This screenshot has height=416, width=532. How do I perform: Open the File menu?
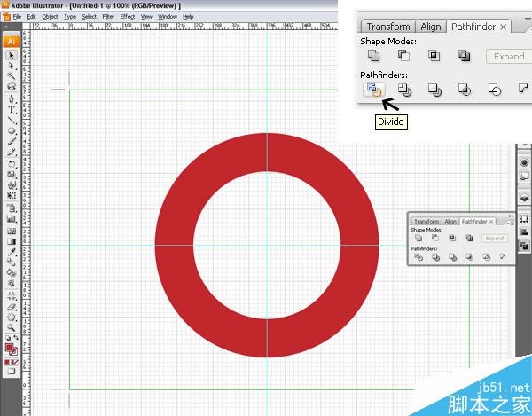tap(17, 16)
